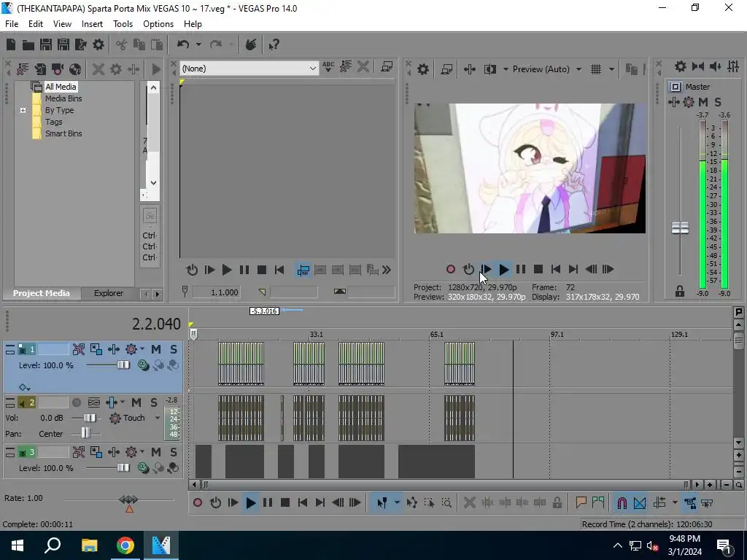Image resolution: width=747 pixels, height=560 pixels.
Task: Toggle split screen view in preview
Action: (489, 69)
